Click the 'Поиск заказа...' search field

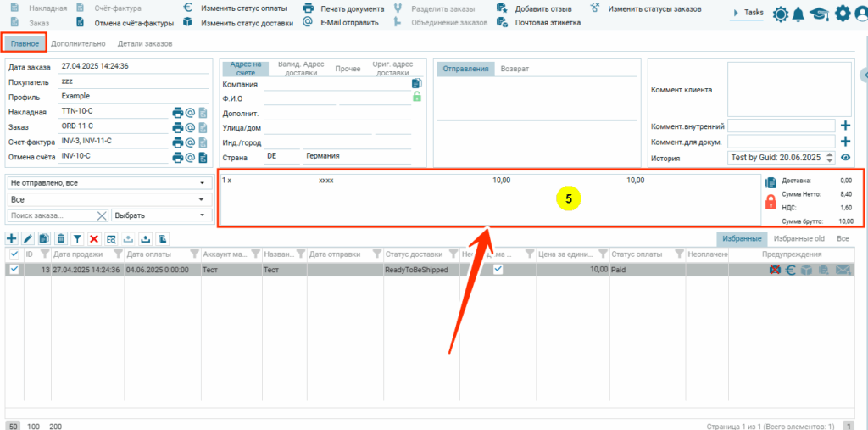(x=49, y=215)
